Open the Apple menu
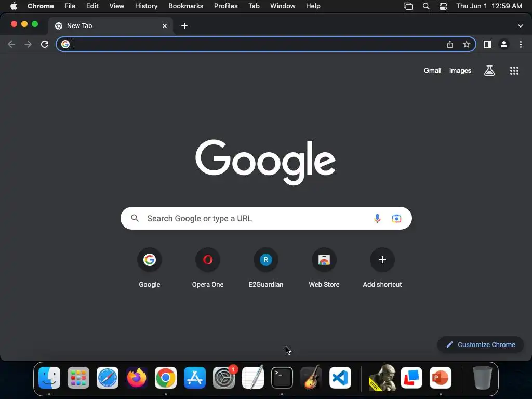 [14, 6]
